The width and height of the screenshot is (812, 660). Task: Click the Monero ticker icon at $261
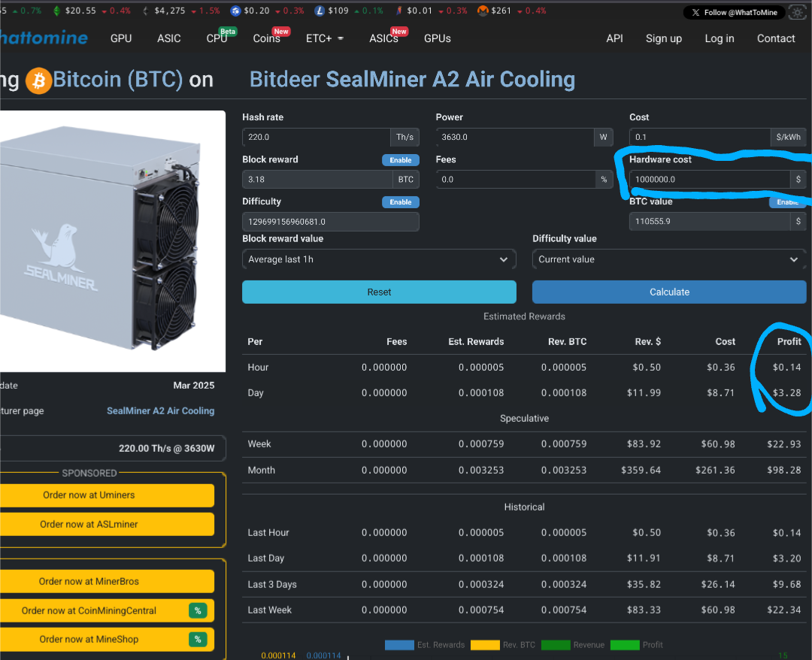(x=482, y=11)
